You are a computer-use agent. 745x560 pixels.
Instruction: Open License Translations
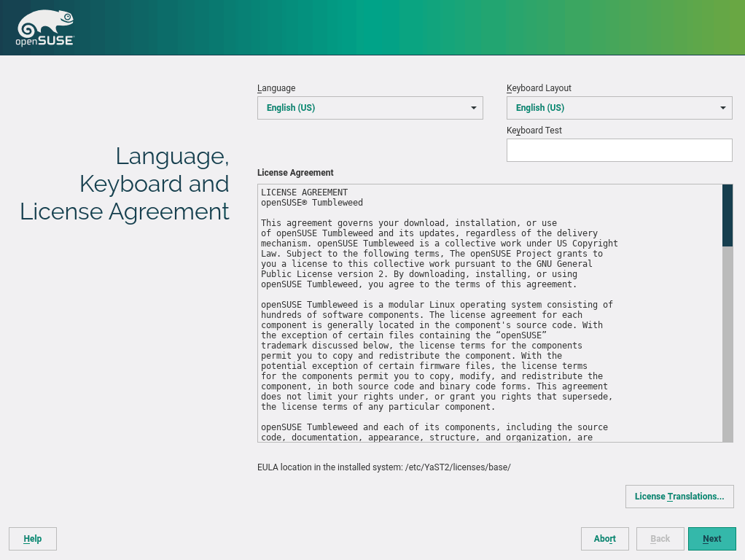tap(679, 497)
